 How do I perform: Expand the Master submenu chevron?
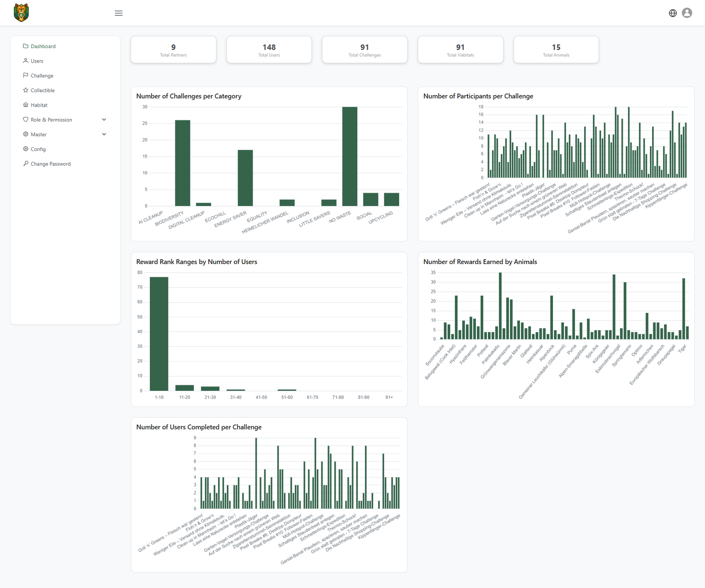pos(104,134)
